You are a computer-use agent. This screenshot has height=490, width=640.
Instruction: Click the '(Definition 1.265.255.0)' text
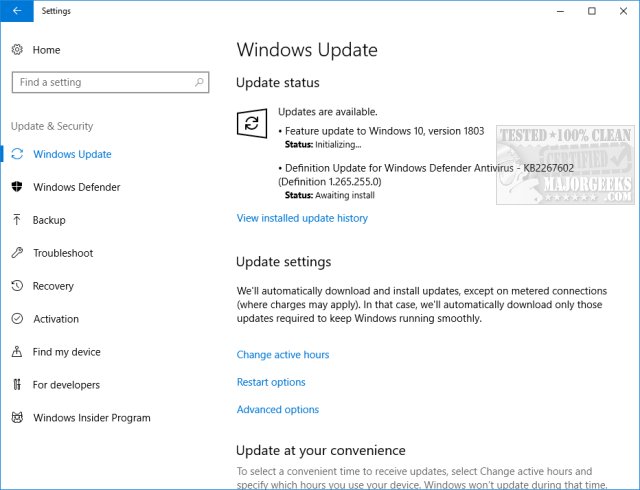coord(329,182)
